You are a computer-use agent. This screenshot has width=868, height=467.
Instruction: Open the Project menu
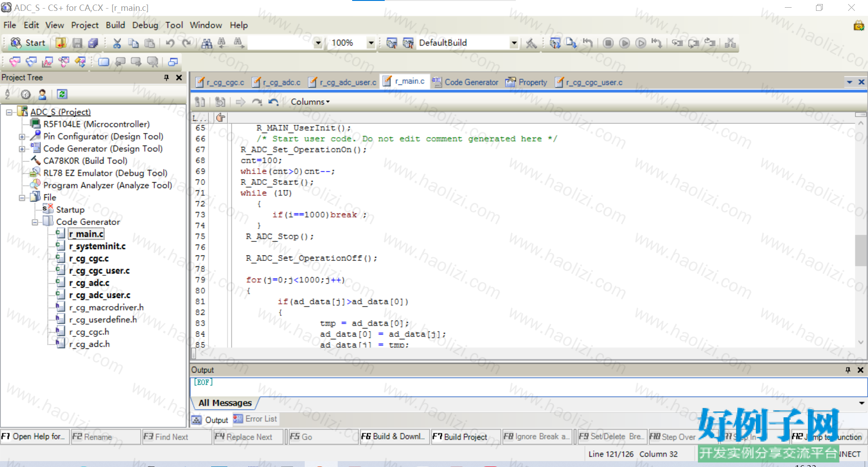85,25
